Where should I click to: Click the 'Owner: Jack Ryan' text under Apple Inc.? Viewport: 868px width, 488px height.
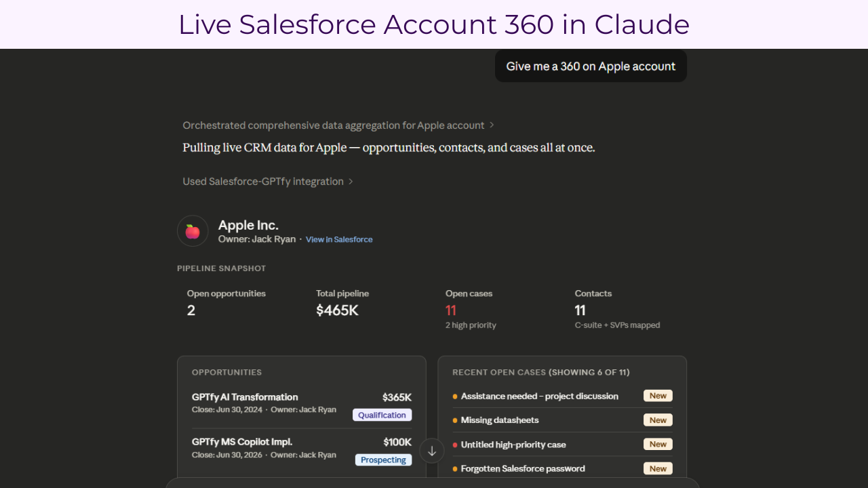(257, 239)
